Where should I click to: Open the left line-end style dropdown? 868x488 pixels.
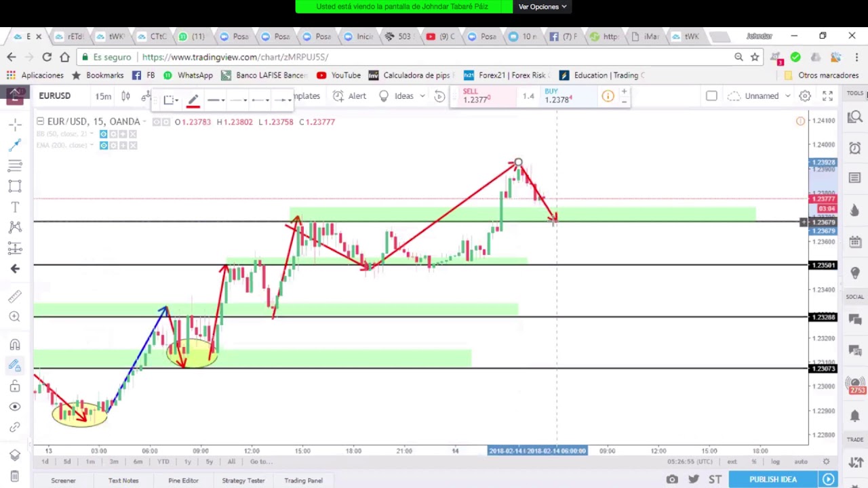[x=260, y=100]
